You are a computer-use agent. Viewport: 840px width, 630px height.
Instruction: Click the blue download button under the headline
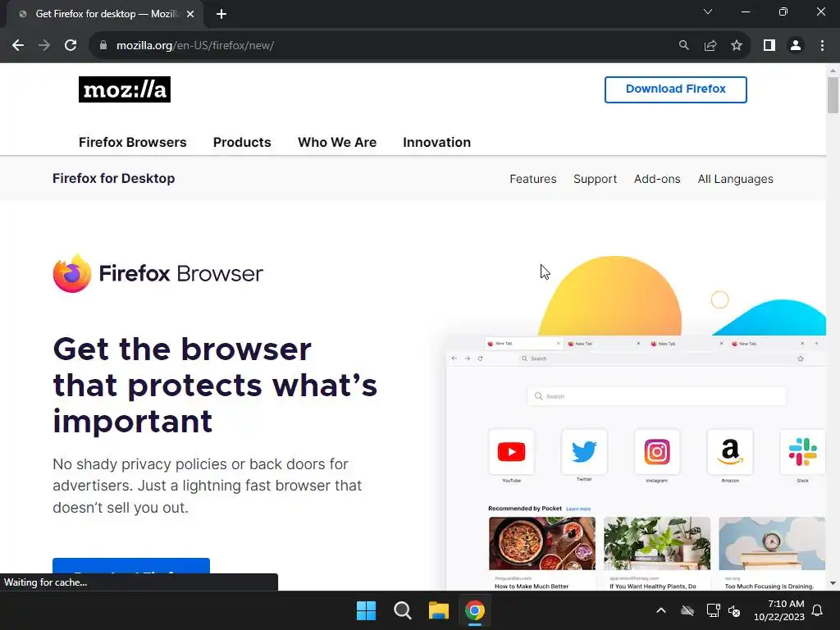click(x=131, y=566)
